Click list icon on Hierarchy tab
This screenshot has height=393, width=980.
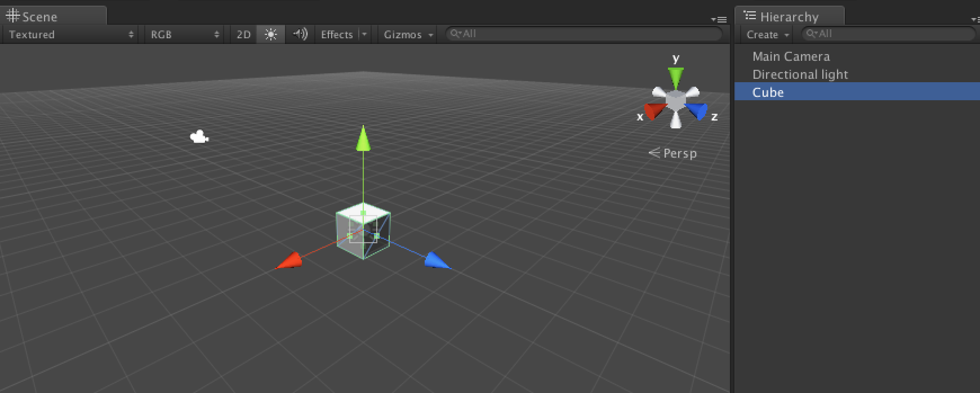(750, 16)
